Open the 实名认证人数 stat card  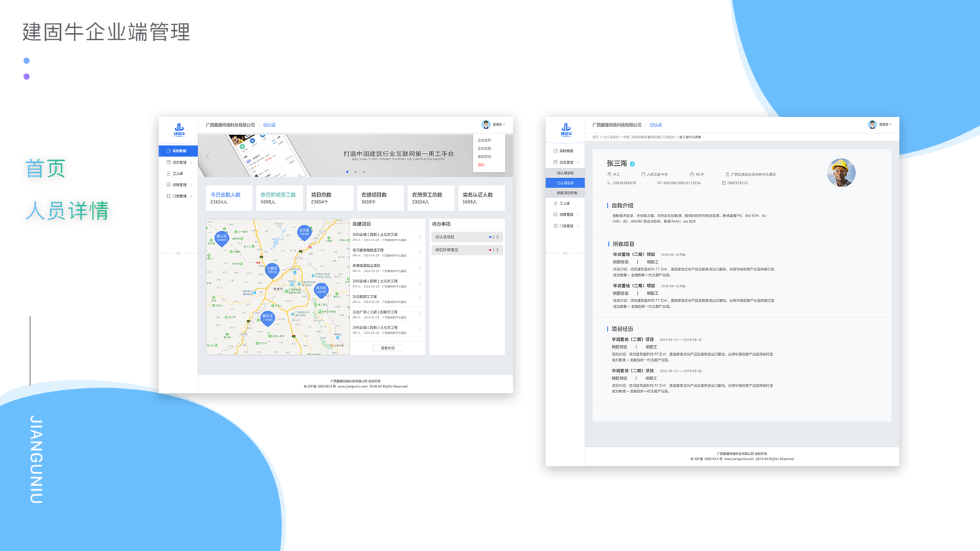click(x=481, y=198)
